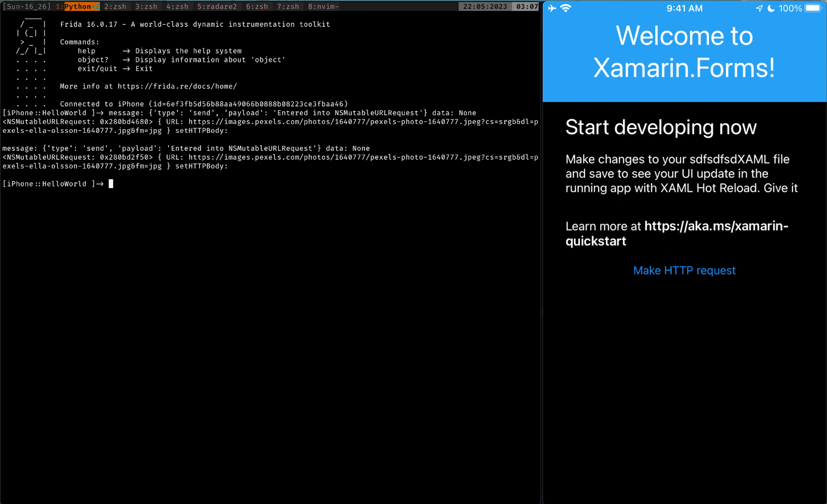
Task: Tap the 9:41 AM time display
Action: click(x=685, y=8)
